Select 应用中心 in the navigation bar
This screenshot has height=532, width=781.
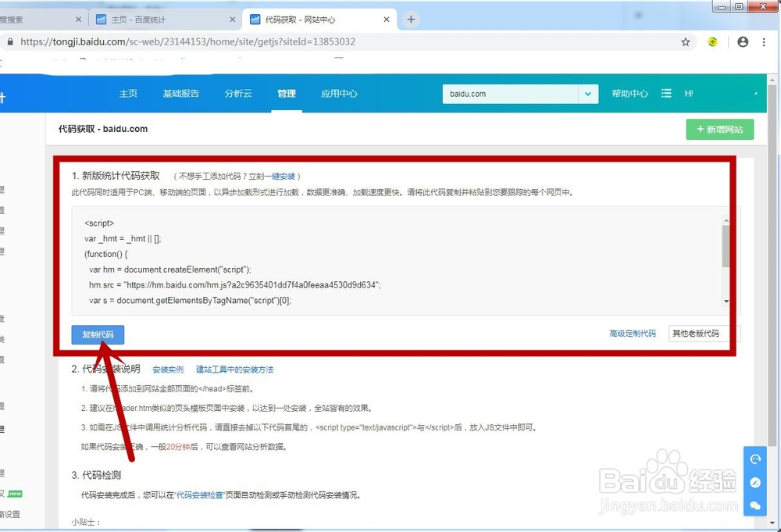[x=339, y=93]
